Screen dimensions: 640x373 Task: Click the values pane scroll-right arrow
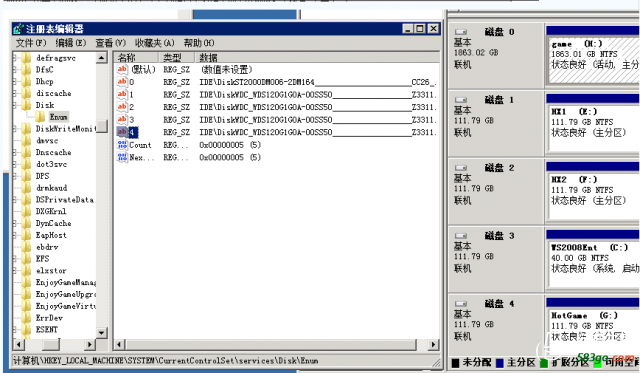click(433, 345)
